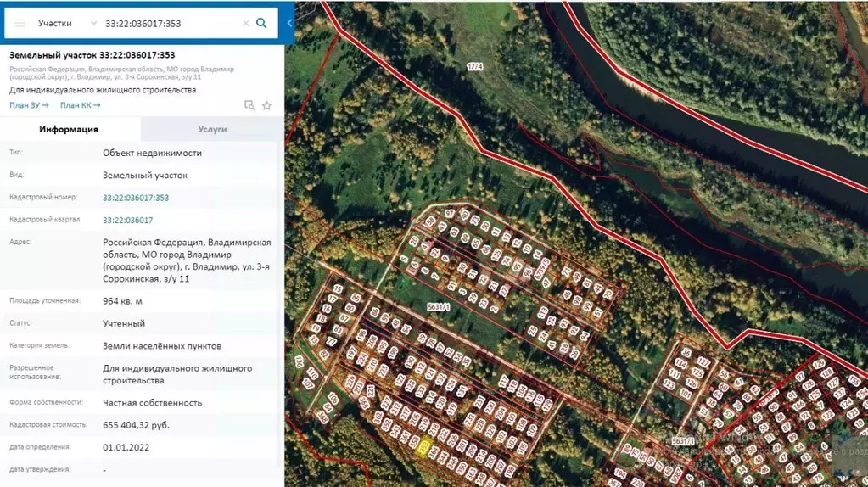Open the План КК link
This screenshot has width=868, height=487.
click(81, 105)
